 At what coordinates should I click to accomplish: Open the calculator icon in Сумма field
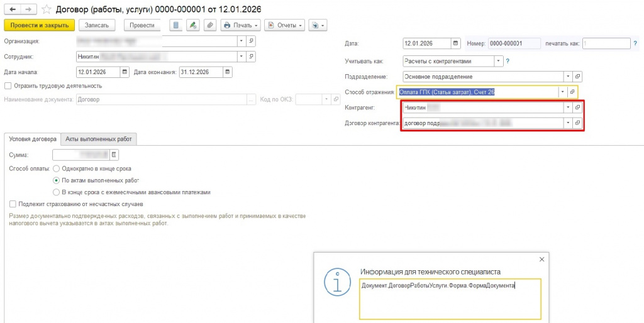114,155
